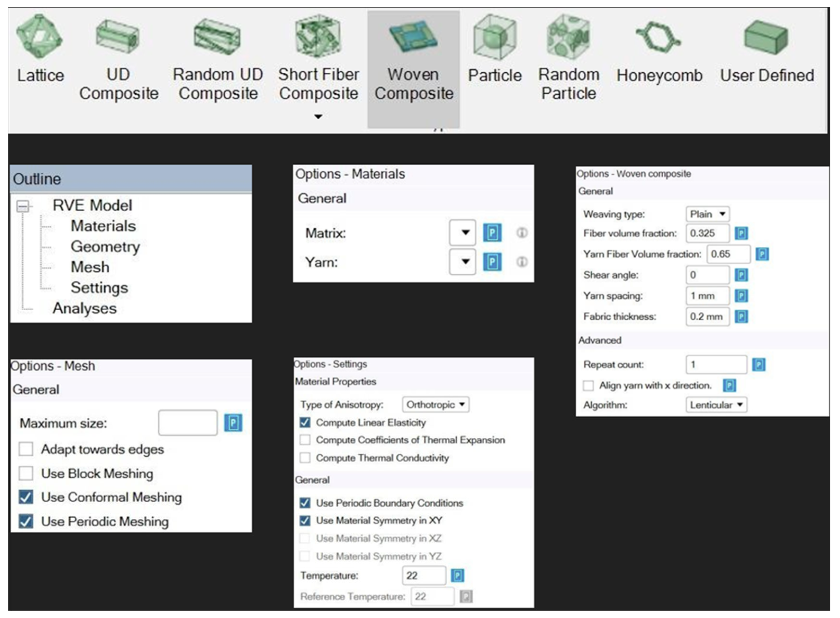Select Geometry in the Outline tree
The height and width of the screenshot is (618, 840).
click(x=105, y=246)
